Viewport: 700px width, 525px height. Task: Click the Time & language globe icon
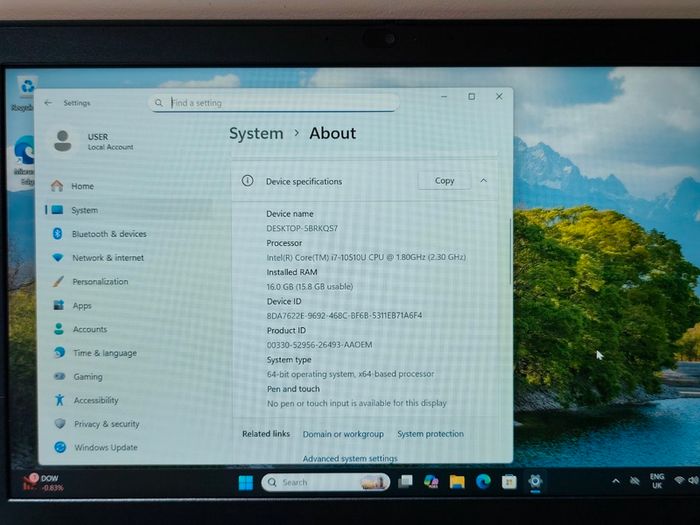click(59, 353)
